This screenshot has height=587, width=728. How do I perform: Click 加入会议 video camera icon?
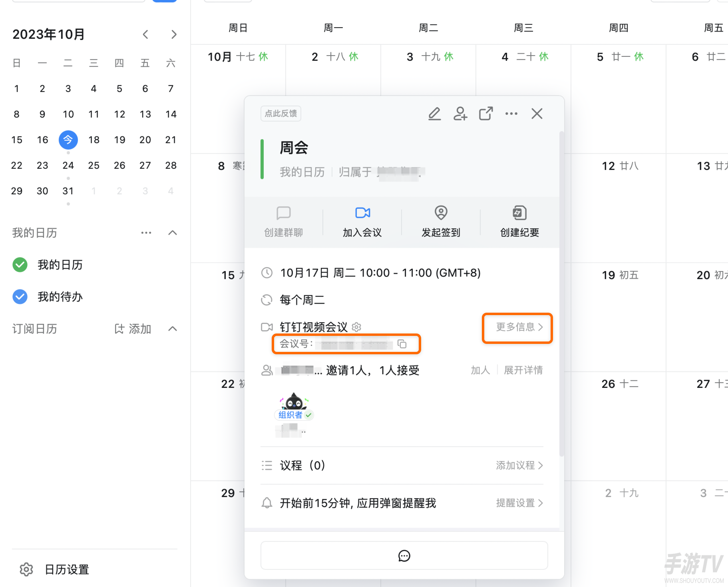coord(362,213)
